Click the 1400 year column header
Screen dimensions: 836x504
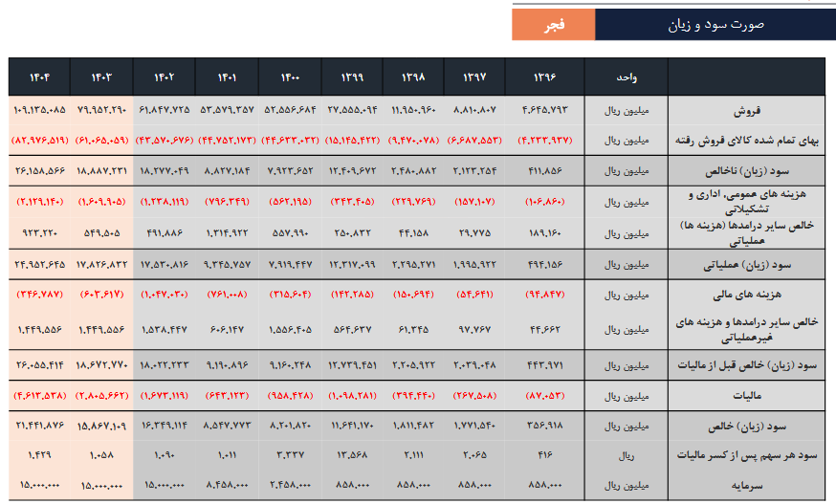[289, 77]
